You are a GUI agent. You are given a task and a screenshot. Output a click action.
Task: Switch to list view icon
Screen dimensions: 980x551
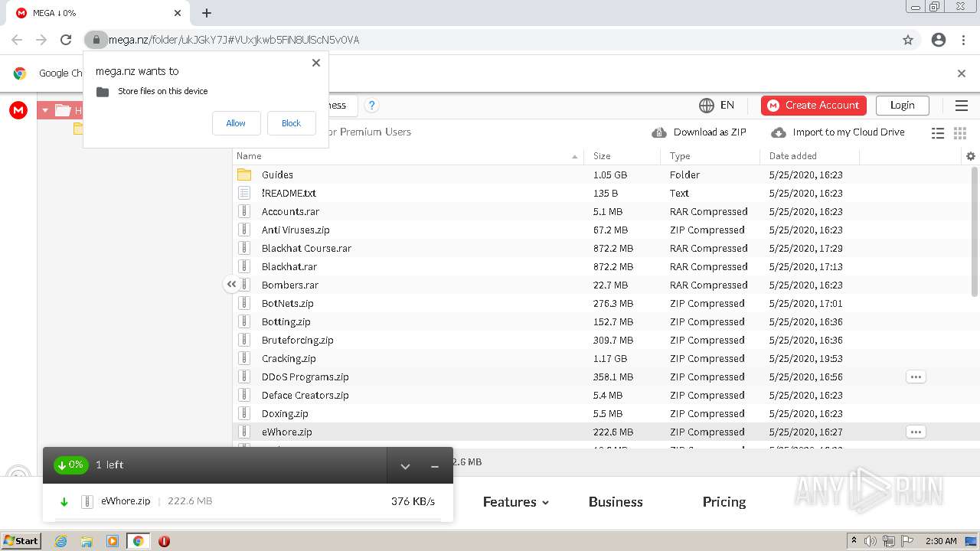pos(938,133)
